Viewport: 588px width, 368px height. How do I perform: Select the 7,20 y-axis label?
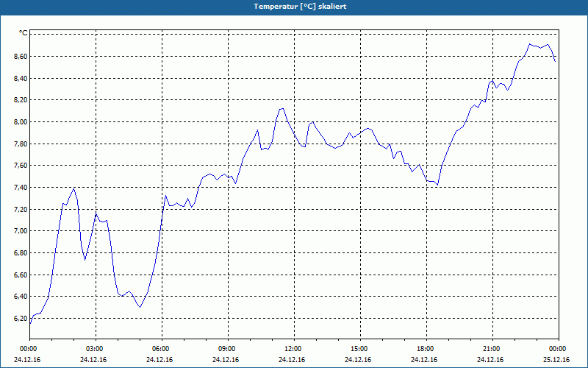[20, 209]
